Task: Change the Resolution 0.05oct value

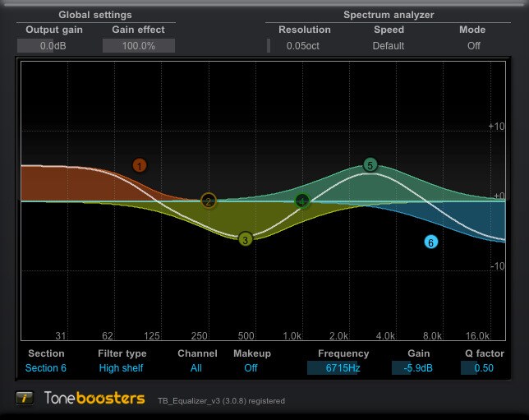Action: point(302,45)
